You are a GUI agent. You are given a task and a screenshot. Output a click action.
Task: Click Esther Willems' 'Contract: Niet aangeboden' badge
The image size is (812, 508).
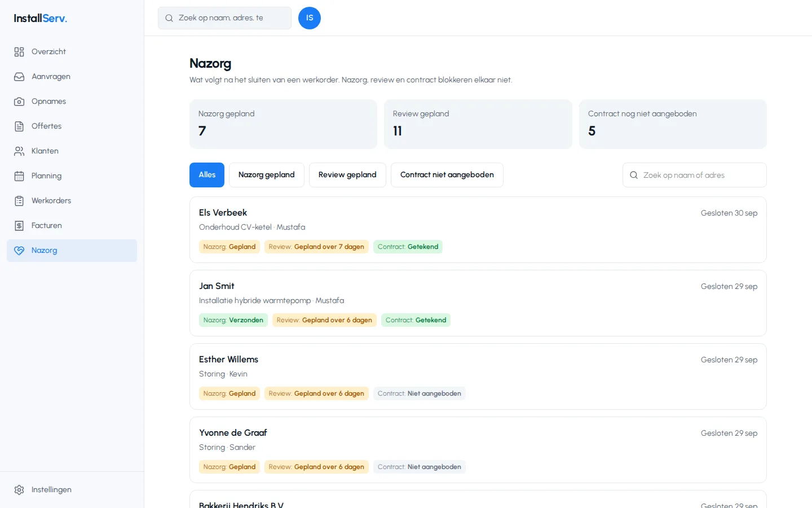tap(420, 393)
